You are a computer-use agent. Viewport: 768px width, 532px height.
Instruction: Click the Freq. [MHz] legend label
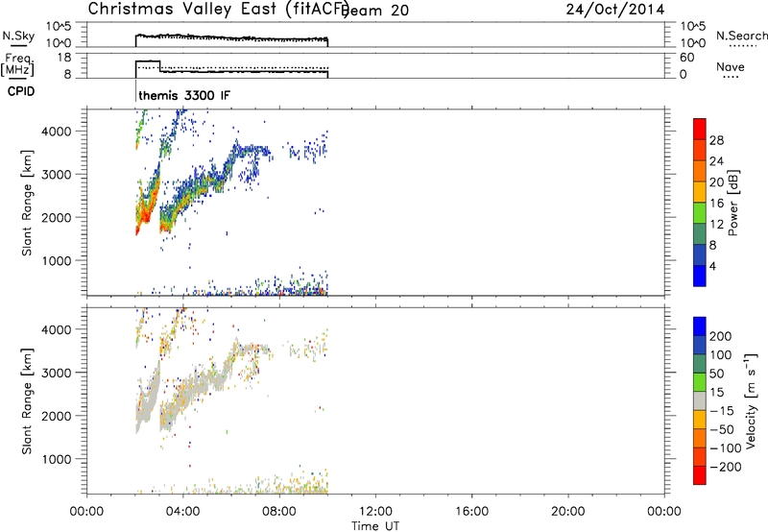point(17,65)
